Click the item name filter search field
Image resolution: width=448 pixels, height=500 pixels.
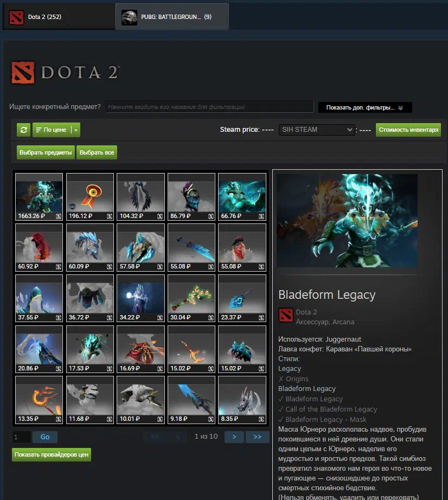point(209,107)
